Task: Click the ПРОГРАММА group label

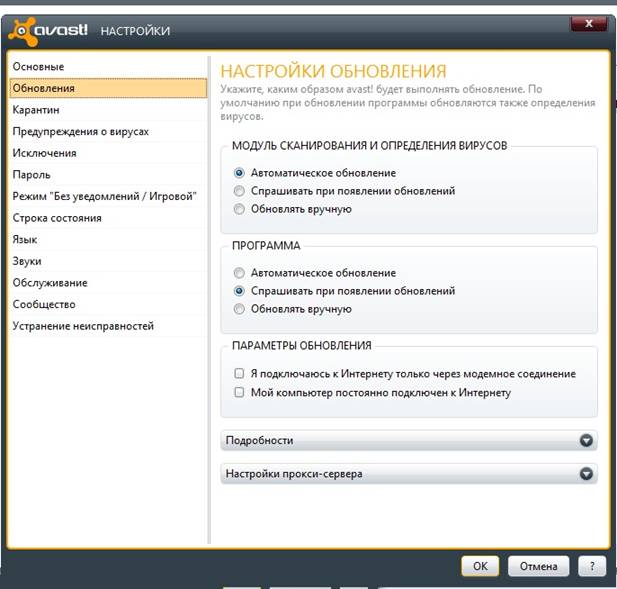Action: pyautogui.click(x=266, y=246)
